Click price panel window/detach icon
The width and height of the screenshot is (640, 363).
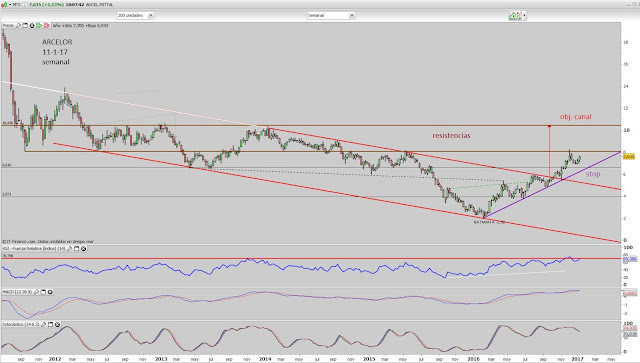click(x=25, y=26)
